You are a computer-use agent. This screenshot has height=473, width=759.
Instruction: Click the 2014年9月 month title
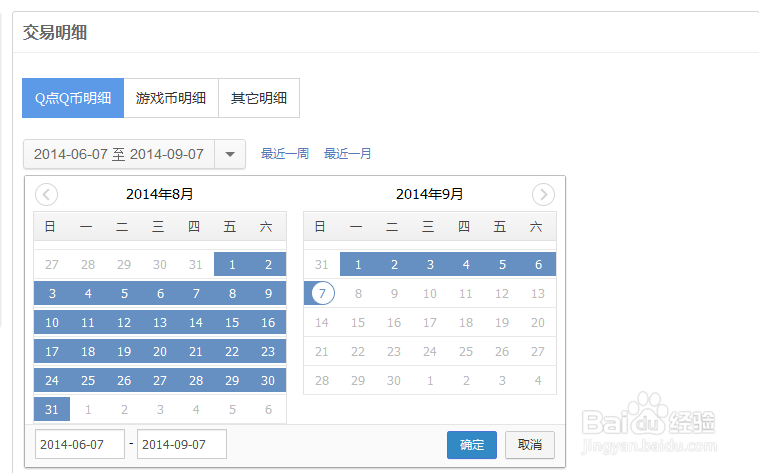click(430, 194)
